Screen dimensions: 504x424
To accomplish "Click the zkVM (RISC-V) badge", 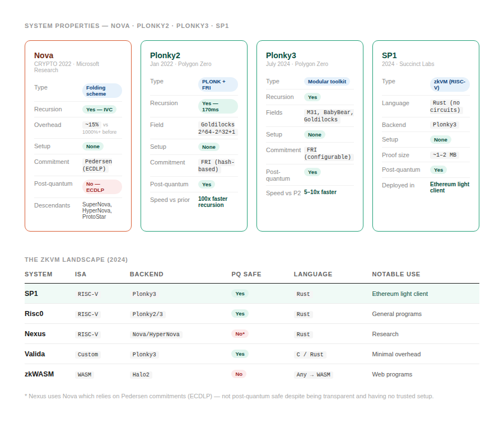I will coord(450,84).
